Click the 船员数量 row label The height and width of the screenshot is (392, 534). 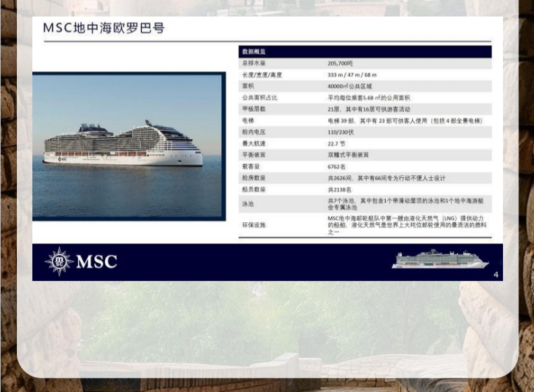[x=254, y=189]
